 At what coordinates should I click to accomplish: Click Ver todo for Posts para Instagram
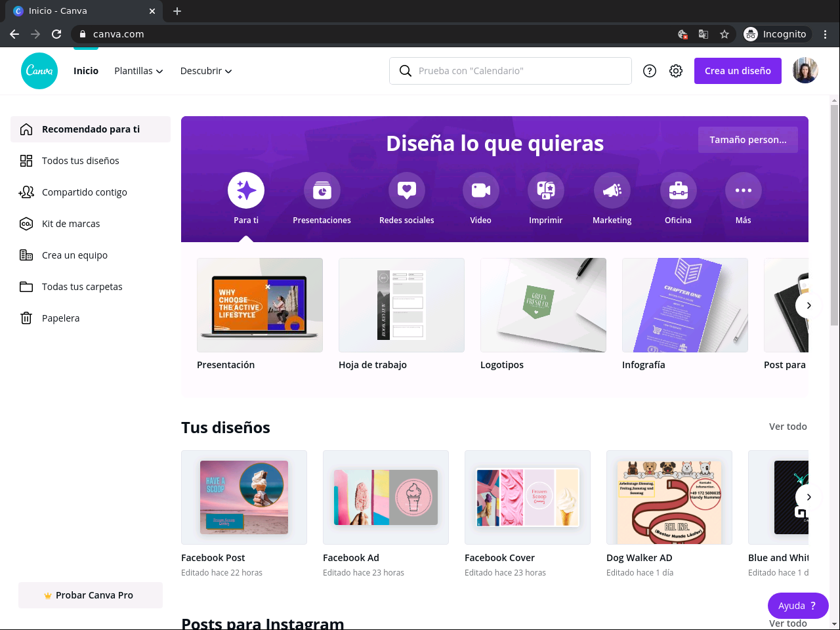788,623
